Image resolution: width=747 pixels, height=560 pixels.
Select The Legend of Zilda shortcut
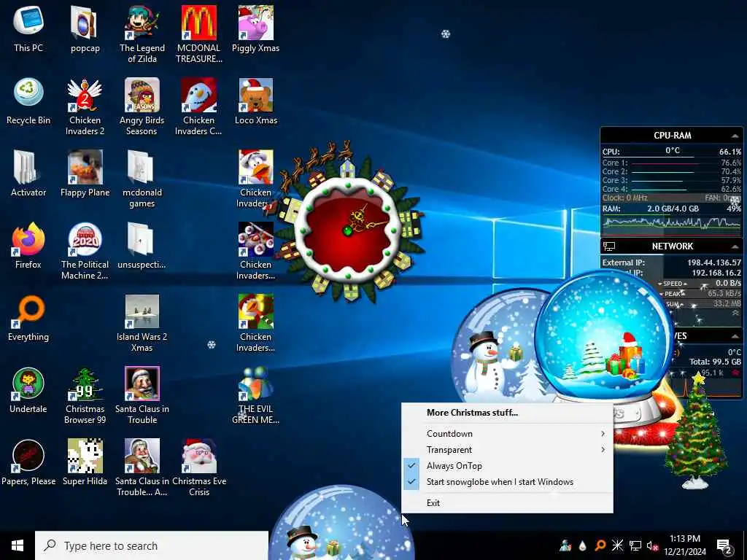point(142,34)
